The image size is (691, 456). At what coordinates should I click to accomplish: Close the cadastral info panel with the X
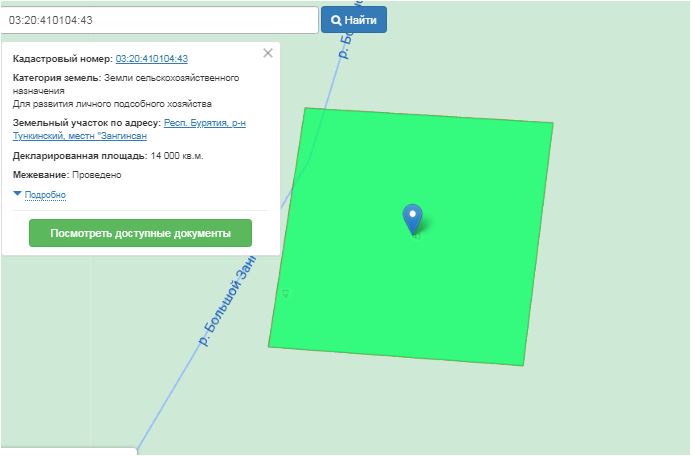point(267,54)
